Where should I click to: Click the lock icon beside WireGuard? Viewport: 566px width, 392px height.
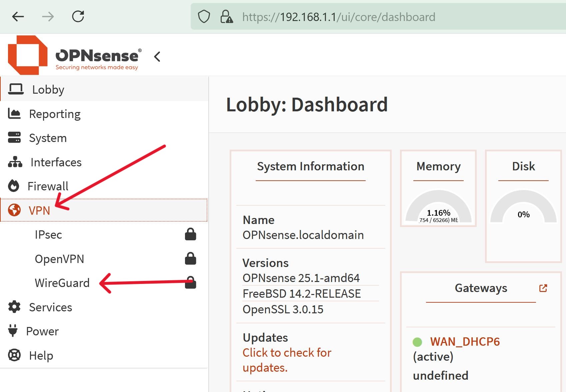pyautogui.click(x=190, y=283)
